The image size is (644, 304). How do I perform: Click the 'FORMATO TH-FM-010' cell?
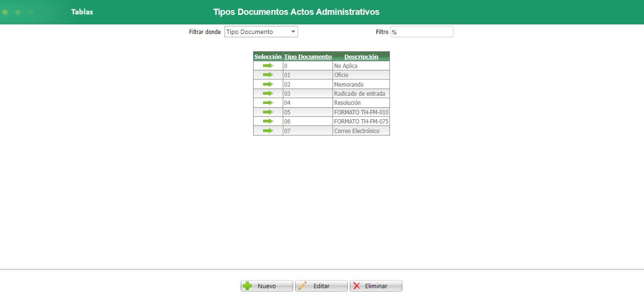tap(361, 113)
